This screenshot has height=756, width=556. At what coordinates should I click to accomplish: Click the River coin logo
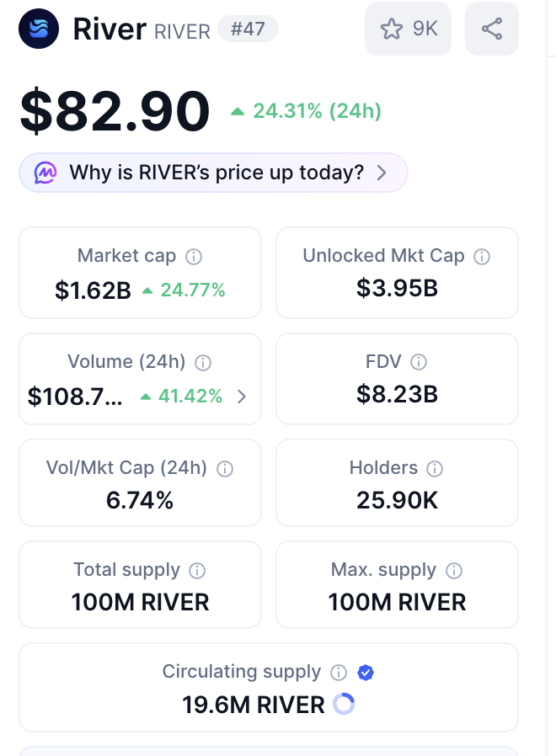click(x=39, y=29)
